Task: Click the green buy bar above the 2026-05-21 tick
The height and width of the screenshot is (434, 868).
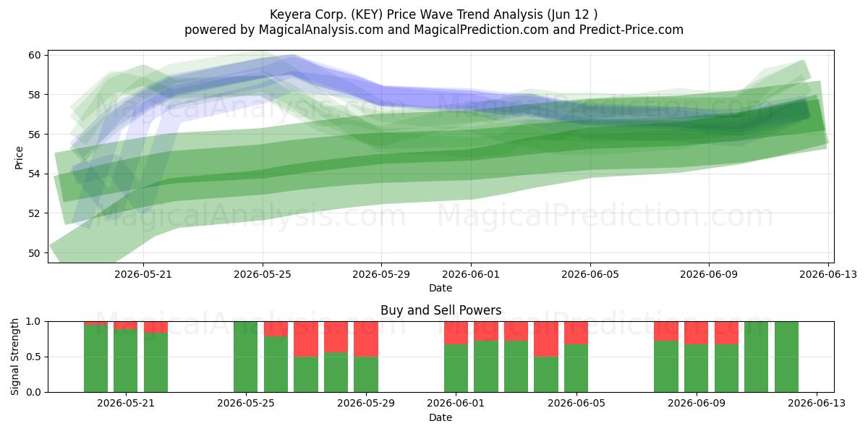Action: pos(126,361)
